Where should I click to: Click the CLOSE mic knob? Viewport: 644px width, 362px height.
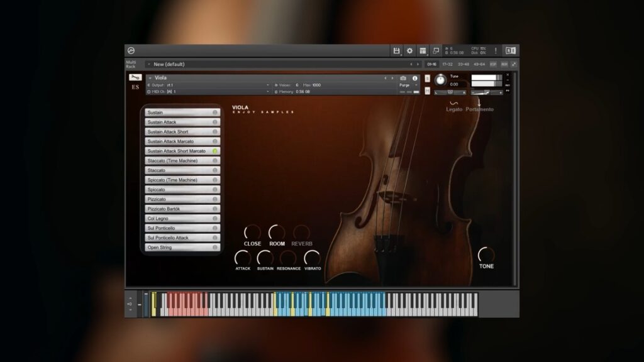tap(252, 233)
